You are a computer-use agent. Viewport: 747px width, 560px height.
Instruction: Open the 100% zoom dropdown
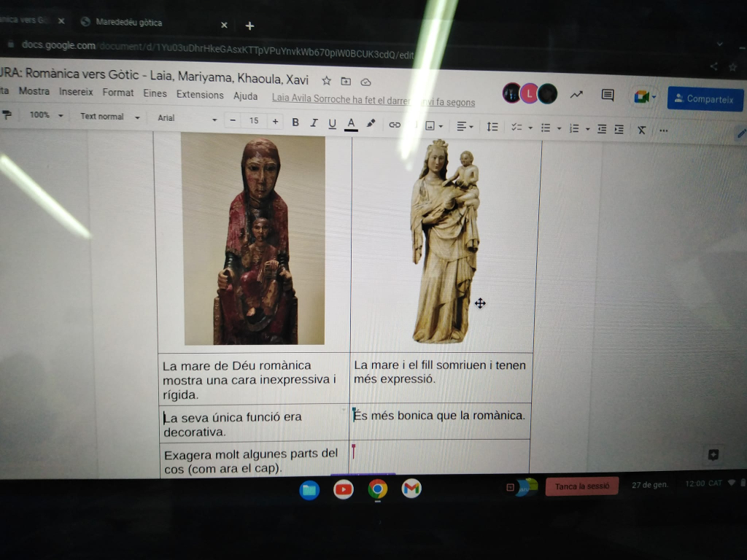[46, 115]
